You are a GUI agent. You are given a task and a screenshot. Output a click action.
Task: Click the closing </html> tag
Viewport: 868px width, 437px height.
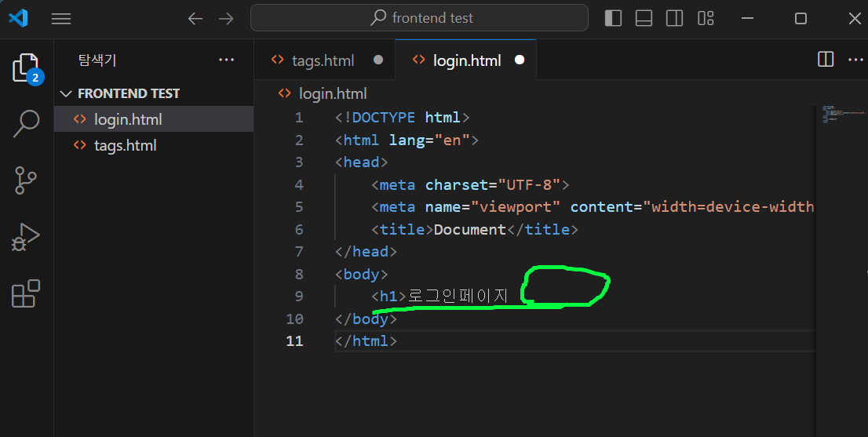pos(366,340)
